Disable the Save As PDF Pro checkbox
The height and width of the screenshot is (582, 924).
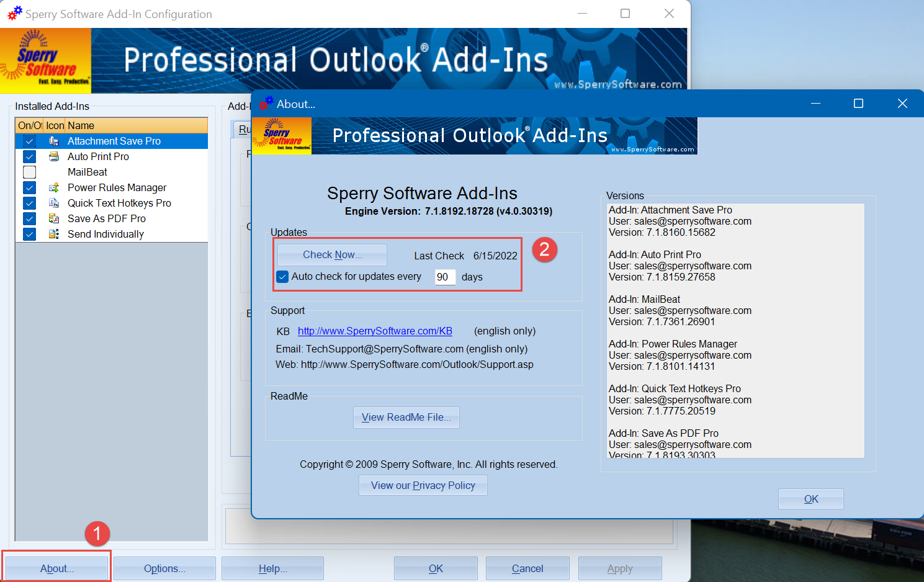click(x=29, y=218)
